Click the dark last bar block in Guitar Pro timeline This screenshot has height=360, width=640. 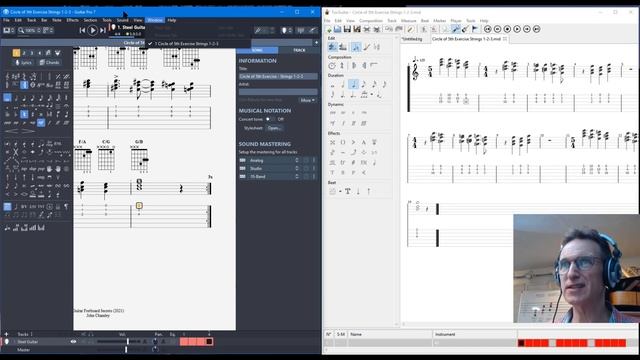[x=209, y=342]
